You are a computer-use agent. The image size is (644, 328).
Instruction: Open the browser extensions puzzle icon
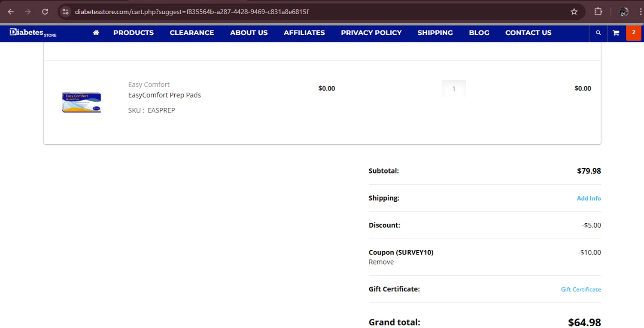click(x=598, y=12)
